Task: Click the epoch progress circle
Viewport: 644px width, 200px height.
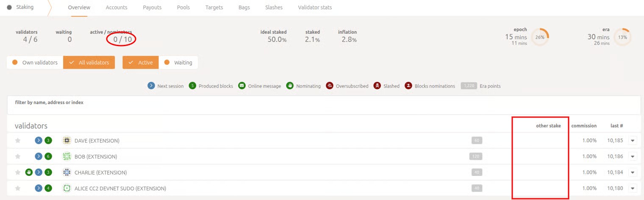Action: pos(540,37)
